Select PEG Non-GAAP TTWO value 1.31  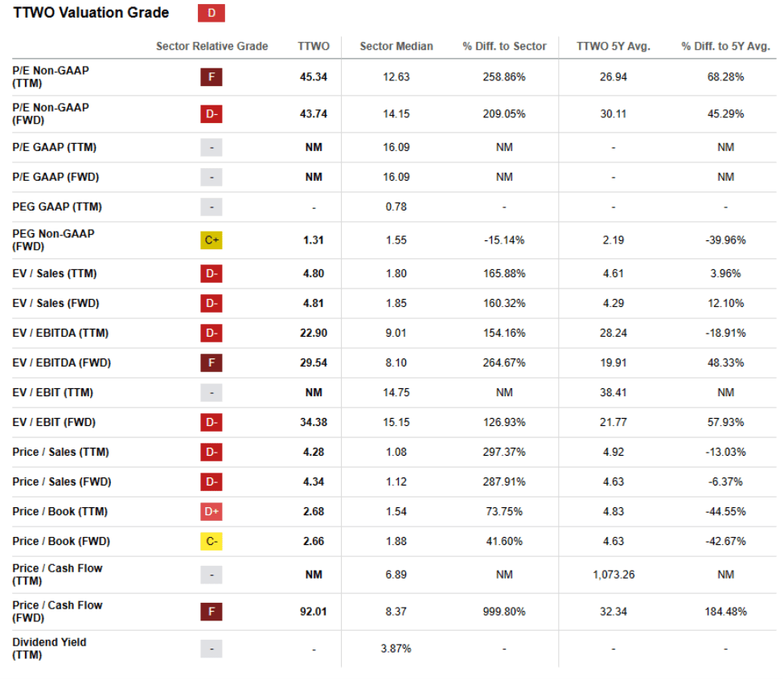(x=314, y=240)
